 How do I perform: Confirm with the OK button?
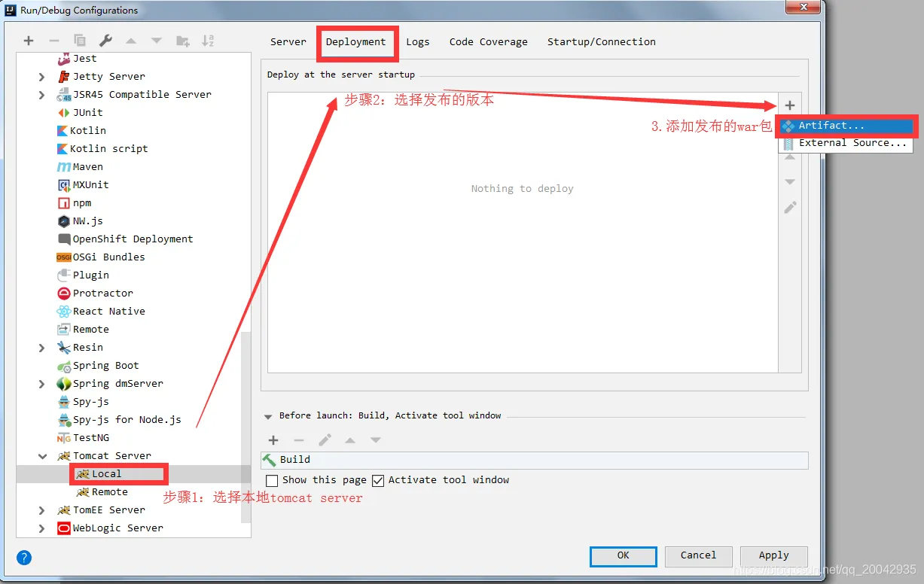[x=624, y=555]
